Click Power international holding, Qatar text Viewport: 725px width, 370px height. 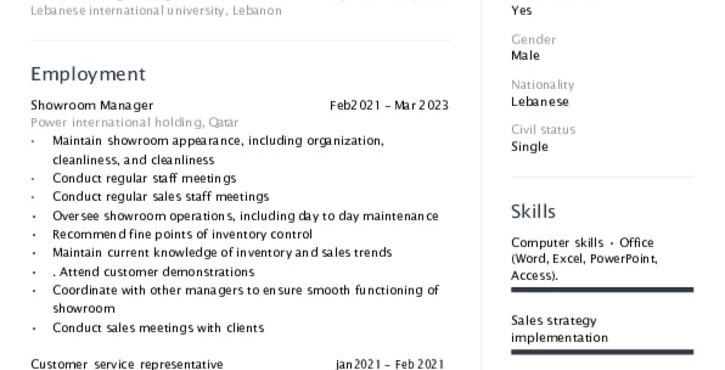(x=135, y=123)
